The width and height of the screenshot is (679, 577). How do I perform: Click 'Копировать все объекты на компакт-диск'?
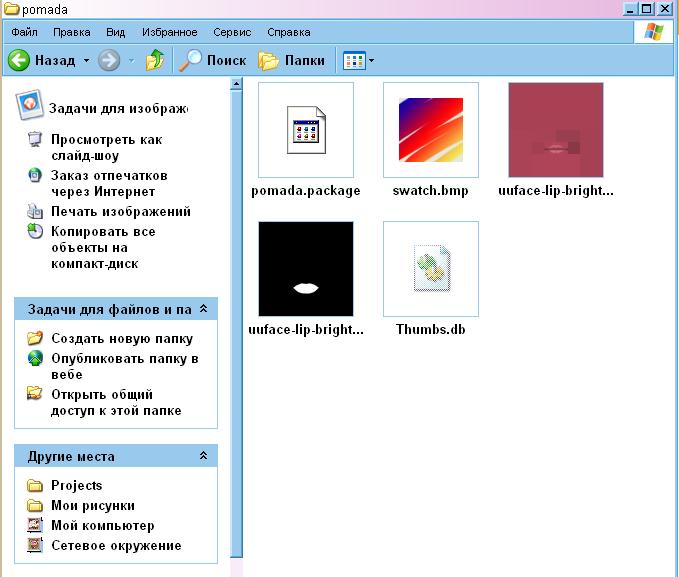click(103, 247)
